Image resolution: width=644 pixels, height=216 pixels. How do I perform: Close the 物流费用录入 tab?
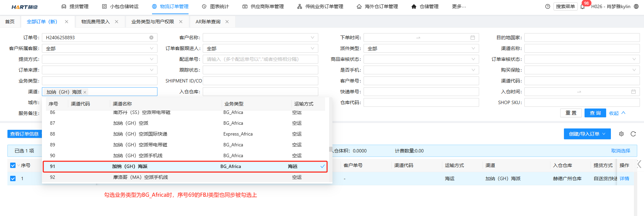[x=117, y=22]
